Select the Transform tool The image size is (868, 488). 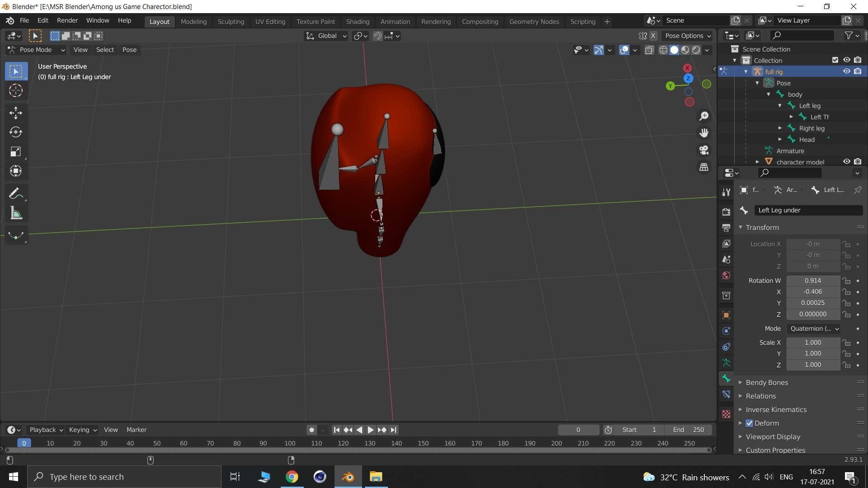tap(16, 171)
